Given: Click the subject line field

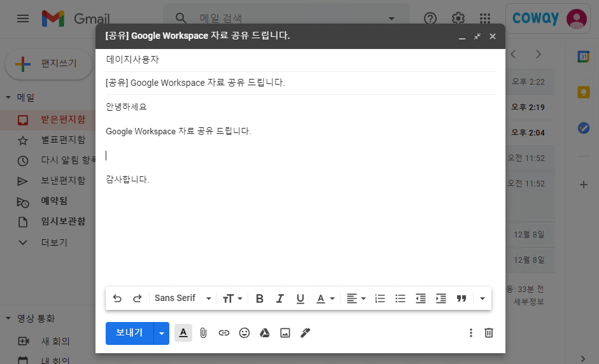Looking at the screenshot, I should (300, 83).
